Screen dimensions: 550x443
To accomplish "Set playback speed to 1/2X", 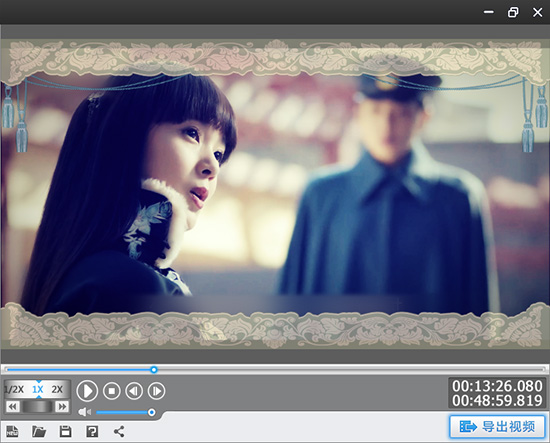I will tap(14, 389).
